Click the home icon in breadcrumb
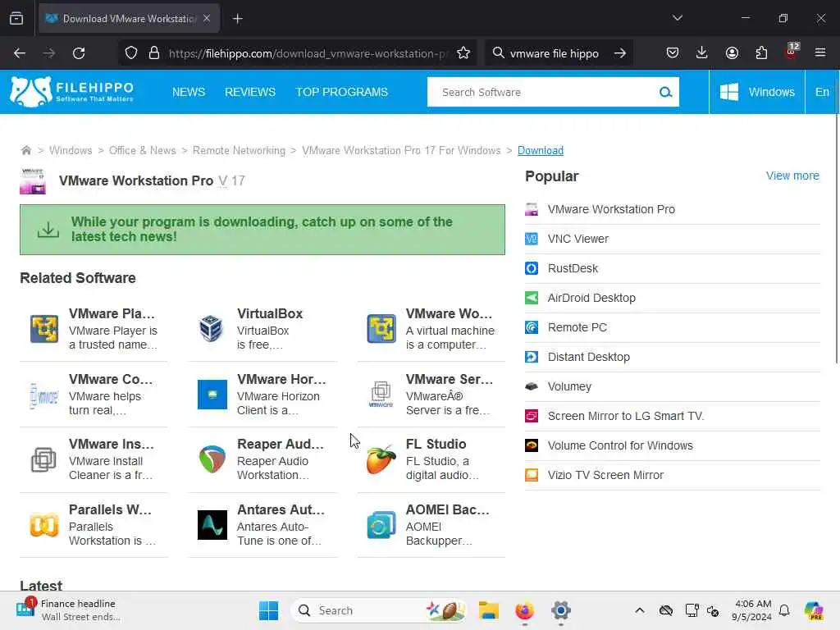This screenshot has width=840, height=630. 25,150
